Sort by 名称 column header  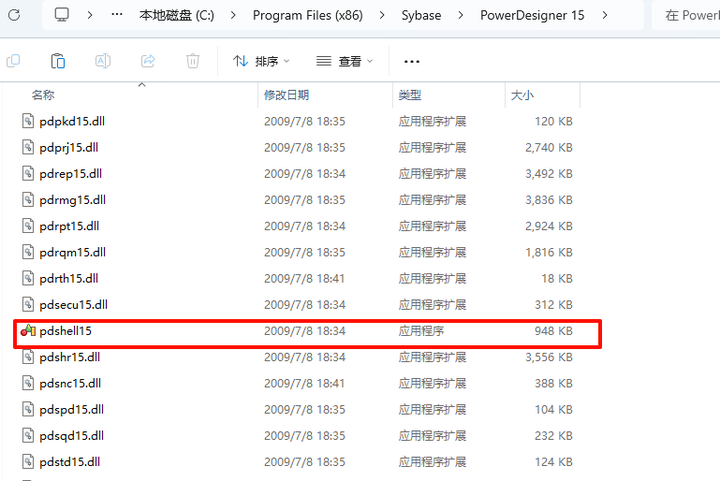pyautogui.click(x=43, y=95)
